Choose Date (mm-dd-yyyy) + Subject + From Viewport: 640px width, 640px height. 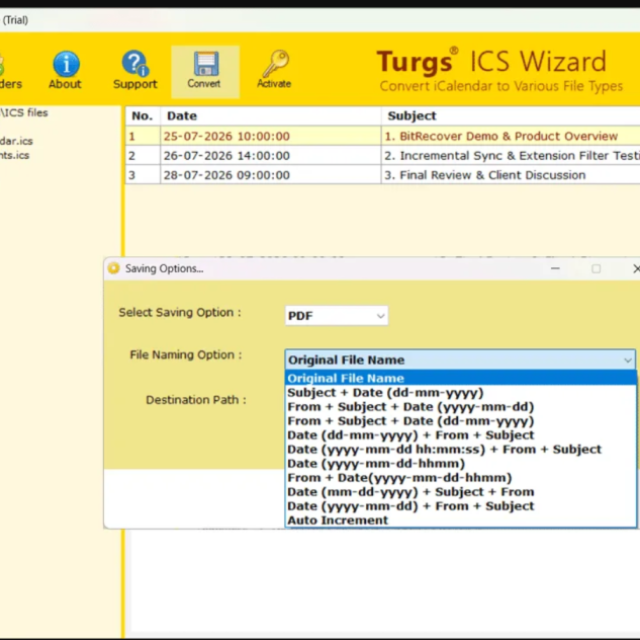tap(461, 491)
